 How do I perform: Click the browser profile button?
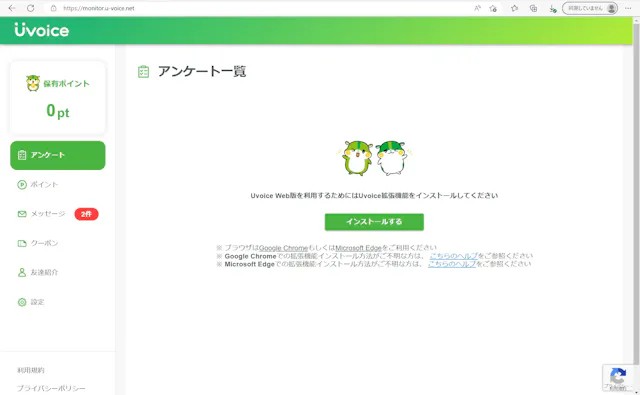pyautogui.click(x=590, y=8)
